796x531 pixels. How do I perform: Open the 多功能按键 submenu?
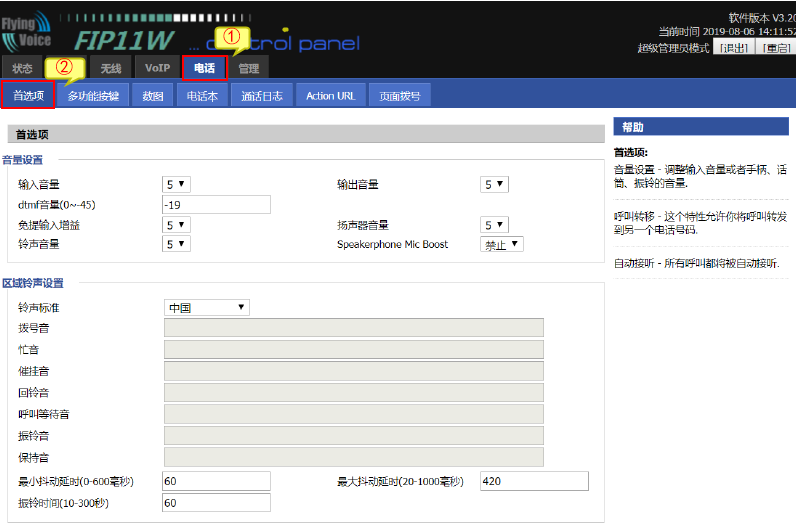[93, 96]
